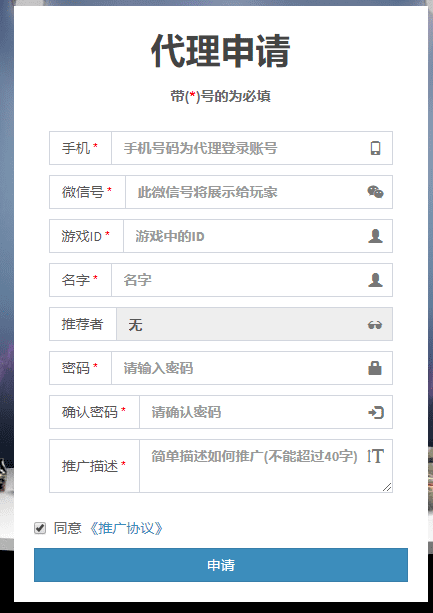433x613 pixels.
Task: Focus the 游戏ID input field
Action: pos(258,236)
